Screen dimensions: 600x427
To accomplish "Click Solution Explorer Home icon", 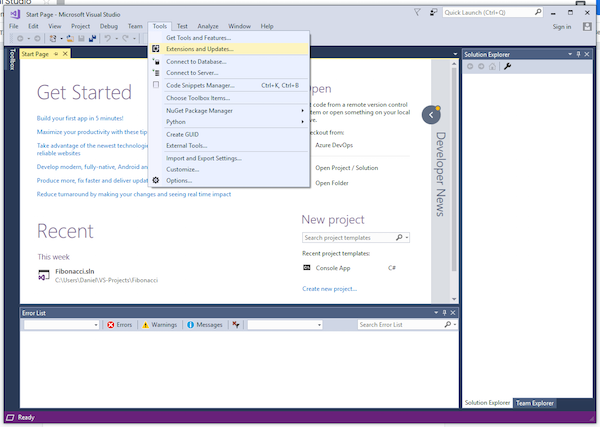I will pos(492,66).
